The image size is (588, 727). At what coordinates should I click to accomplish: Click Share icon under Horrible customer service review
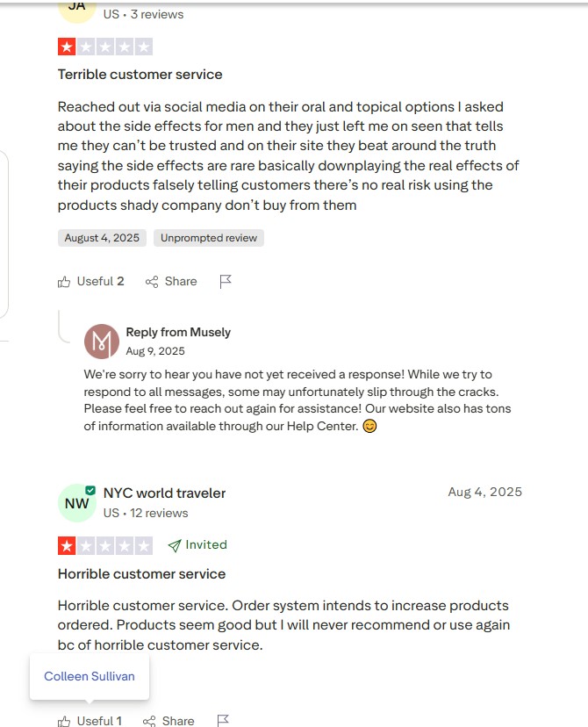coord(149,721)
